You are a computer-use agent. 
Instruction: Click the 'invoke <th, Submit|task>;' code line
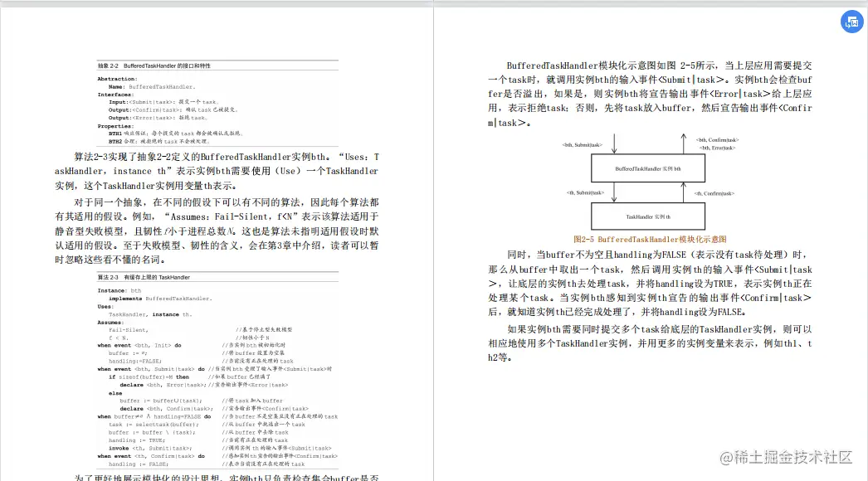tap(150, 449)
